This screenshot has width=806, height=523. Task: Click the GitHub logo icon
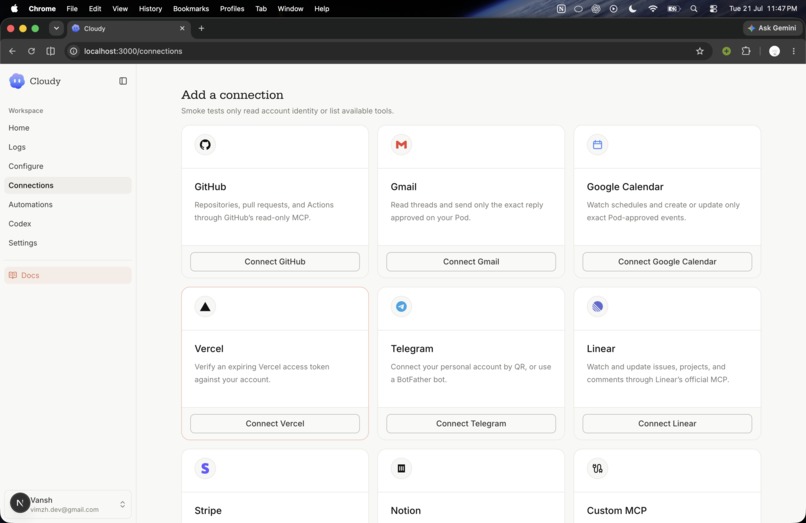click(x=205, y=145)
